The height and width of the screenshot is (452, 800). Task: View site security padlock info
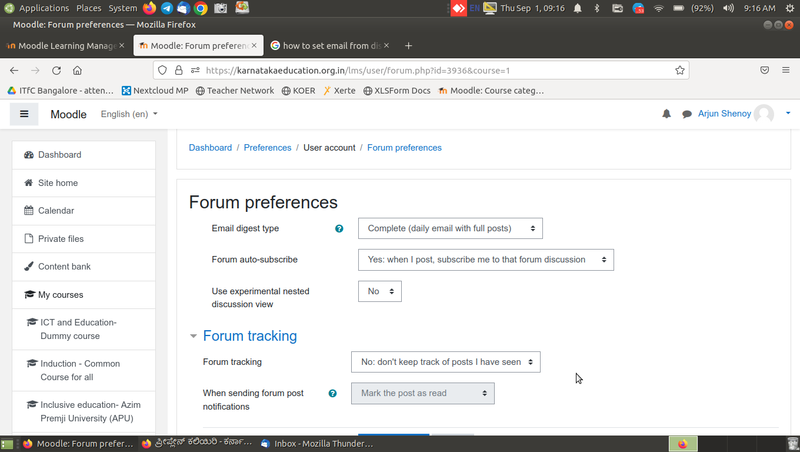click(x=179, y=70)
